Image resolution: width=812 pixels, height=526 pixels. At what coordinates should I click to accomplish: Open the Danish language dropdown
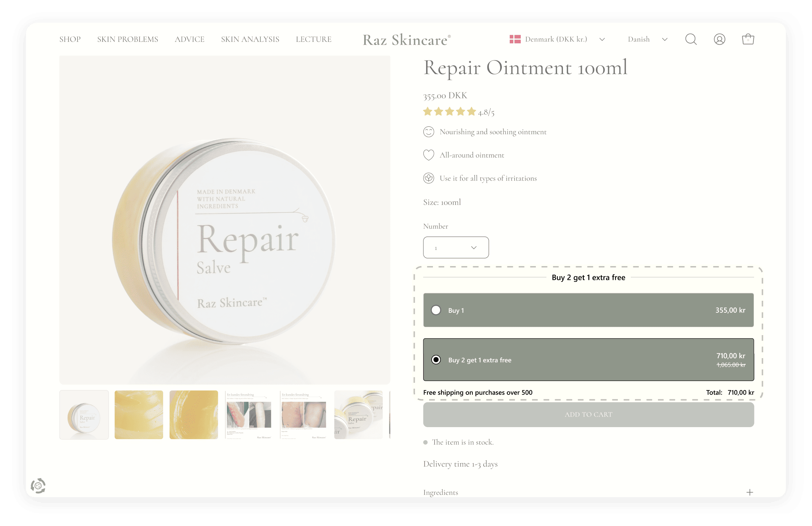[647, 39]
